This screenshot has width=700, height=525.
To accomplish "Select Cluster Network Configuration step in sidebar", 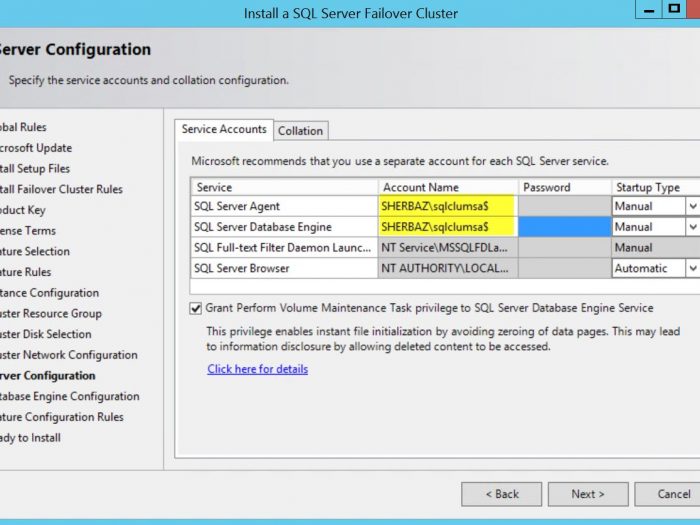I will coord(68,355).
